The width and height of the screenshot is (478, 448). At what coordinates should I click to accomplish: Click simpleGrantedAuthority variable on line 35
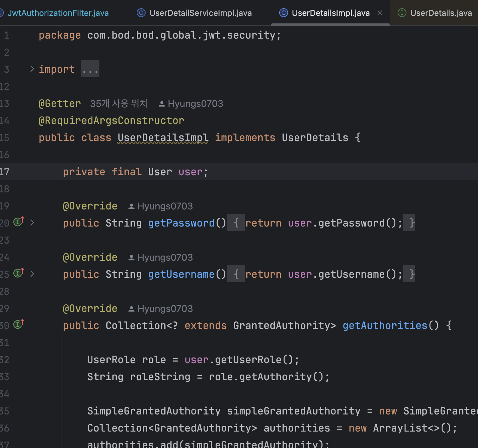(294, 411)
